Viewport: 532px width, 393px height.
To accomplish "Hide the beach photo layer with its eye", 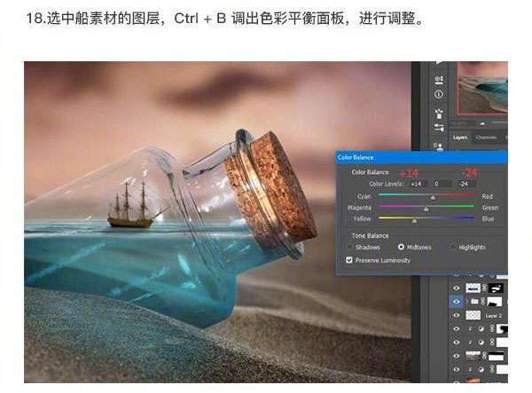I will point(457,356).
